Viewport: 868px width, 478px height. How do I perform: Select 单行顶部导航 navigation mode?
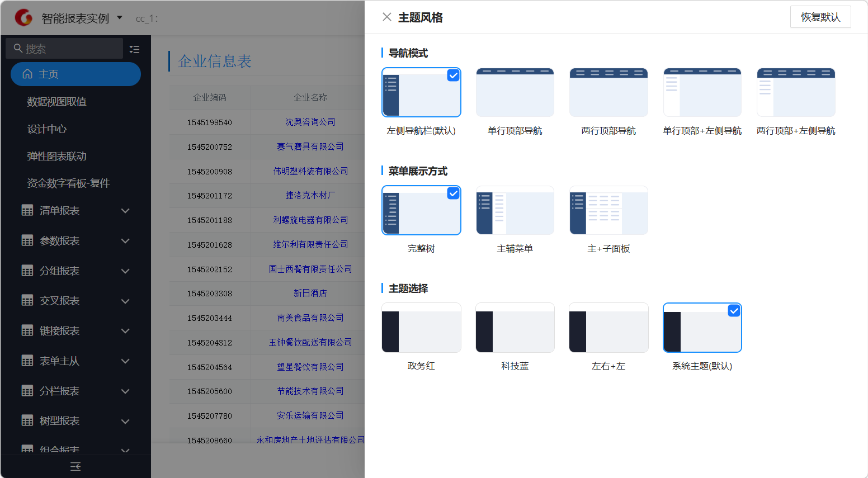(x=515, y=93)
